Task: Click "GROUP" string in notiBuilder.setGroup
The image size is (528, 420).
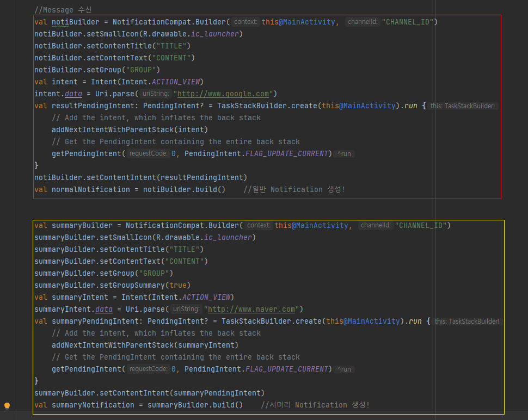Action: click(141, 70)
